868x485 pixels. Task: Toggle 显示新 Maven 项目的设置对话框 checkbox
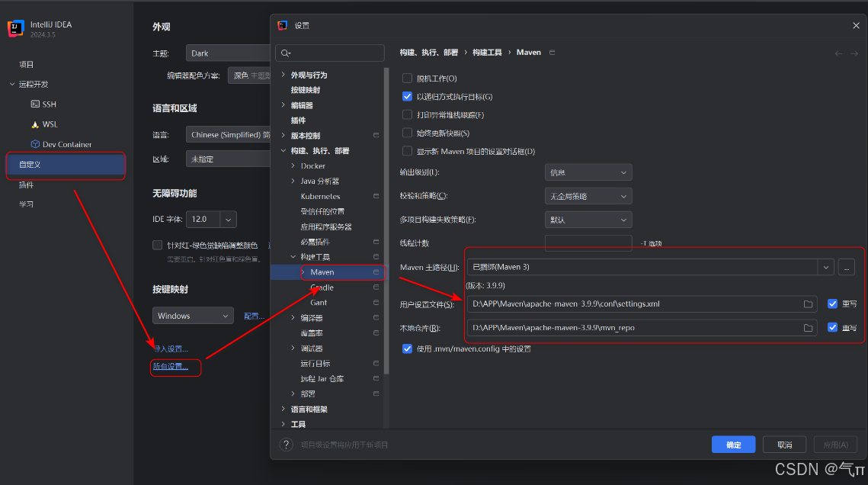click(x=408, y=151)
